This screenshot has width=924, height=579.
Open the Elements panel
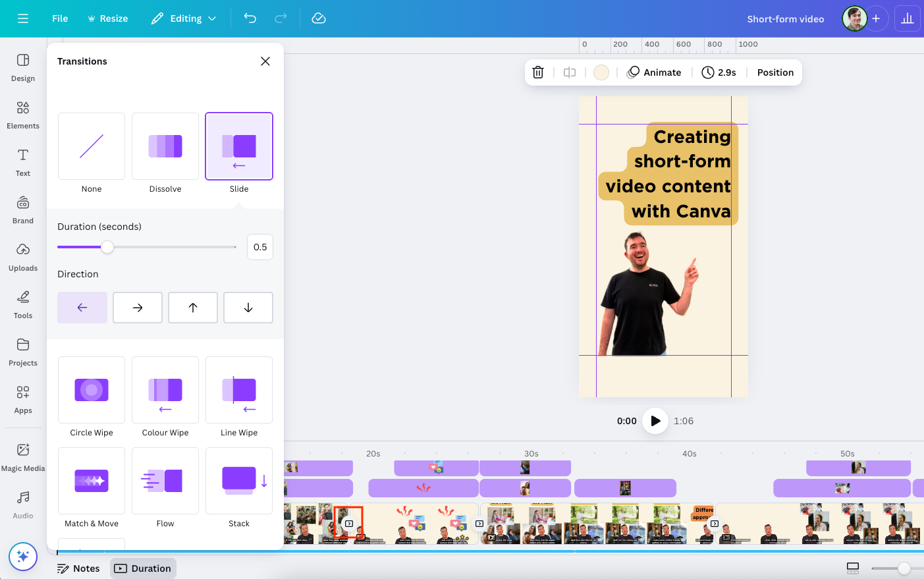22,115
